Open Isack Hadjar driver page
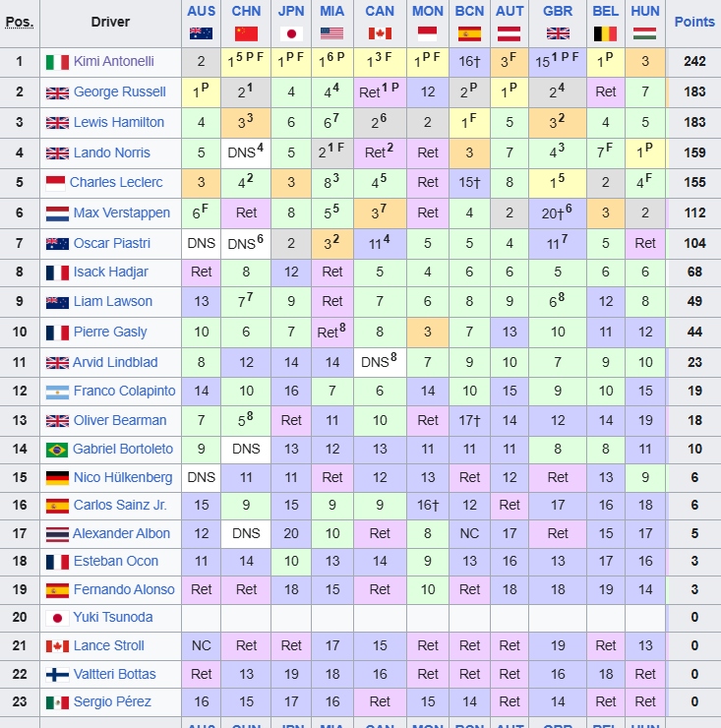This screenshot has height=728, width=721. click(x=110, y=272)
